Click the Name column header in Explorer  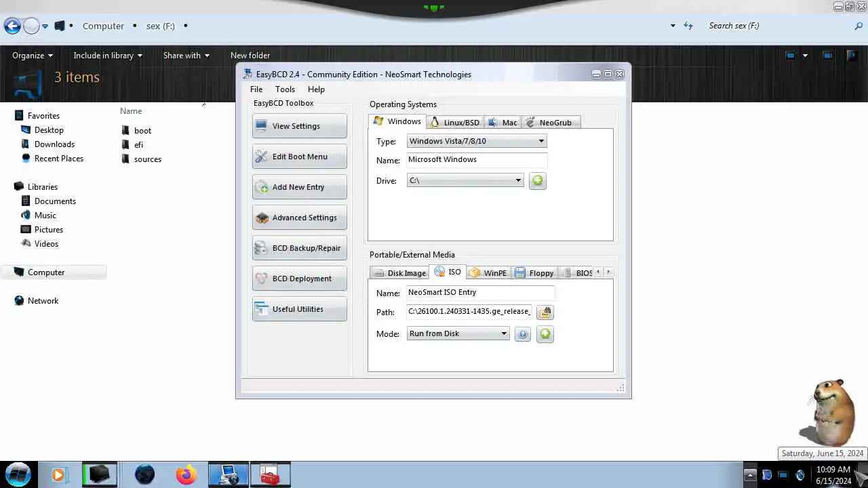(131, 111)
